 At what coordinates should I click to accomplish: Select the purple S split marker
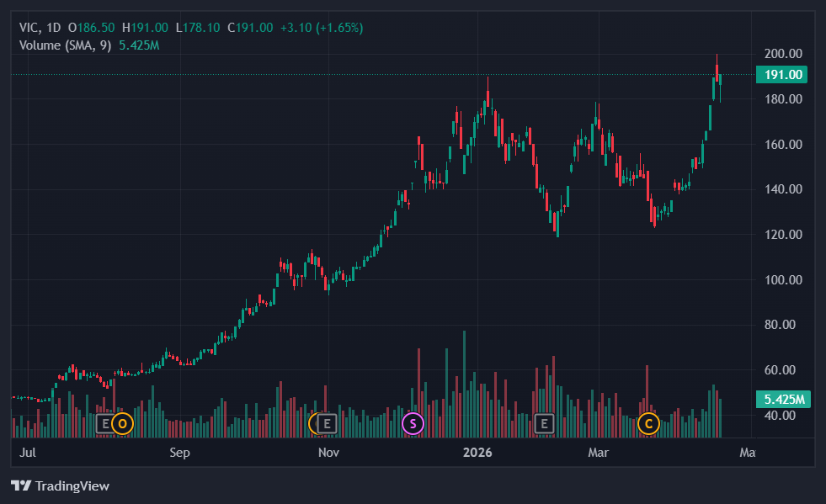413,423
